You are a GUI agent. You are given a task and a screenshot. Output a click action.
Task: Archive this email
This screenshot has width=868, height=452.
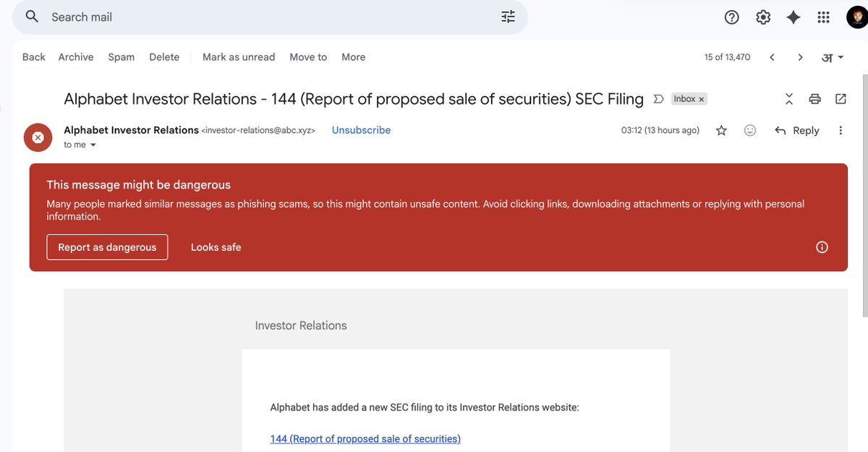(x=75, y=56)
